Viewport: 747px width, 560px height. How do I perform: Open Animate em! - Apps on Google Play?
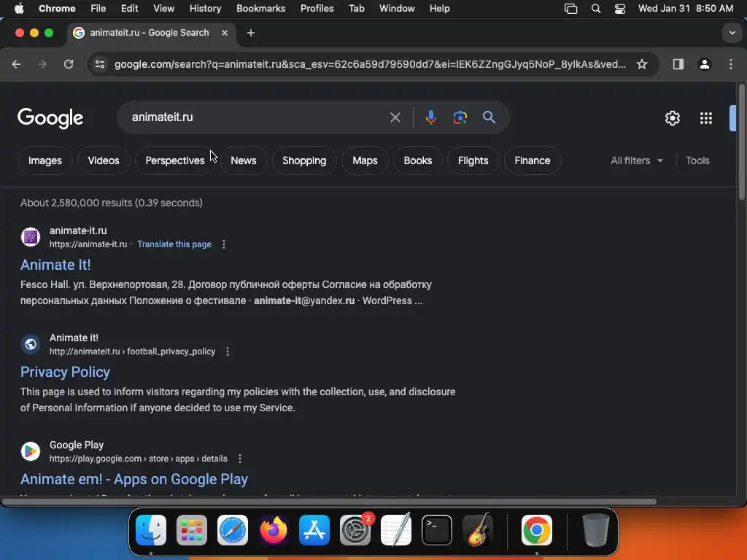[x=134, y=479]
